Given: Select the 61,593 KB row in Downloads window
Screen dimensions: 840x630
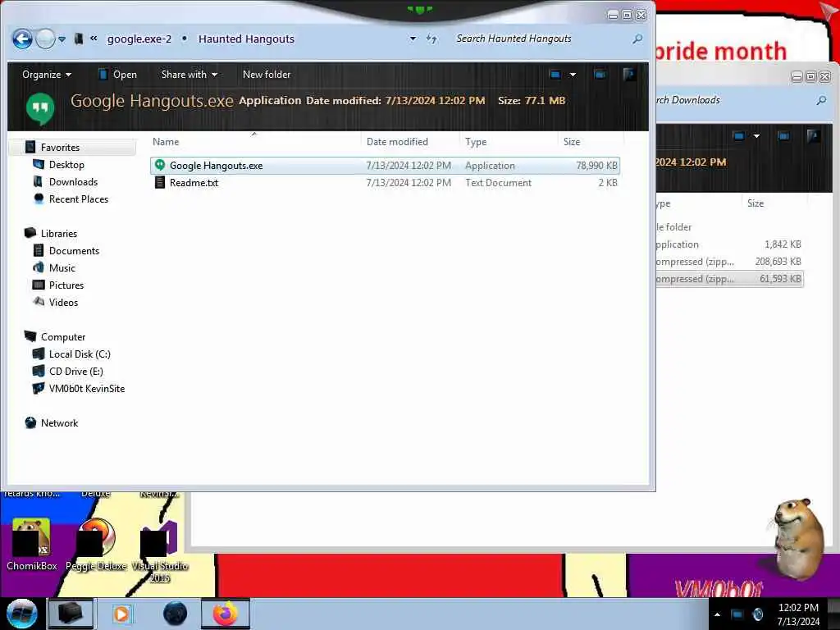Looking at the screenshot, I should point(729,279).
